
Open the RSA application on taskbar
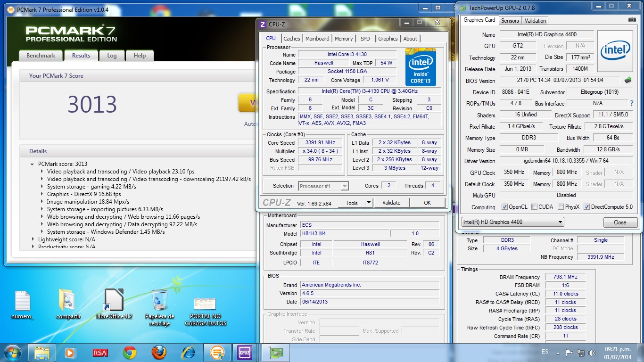(x=99, y=352)
